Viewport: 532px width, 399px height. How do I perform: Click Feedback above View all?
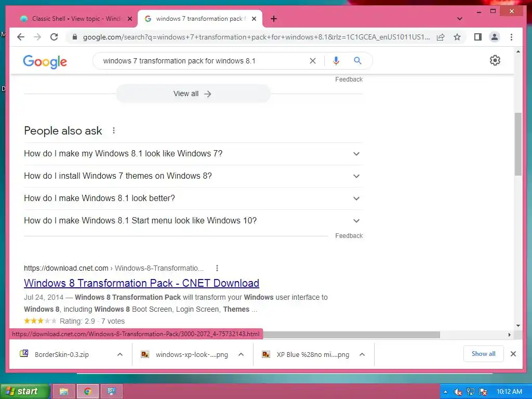349,79
